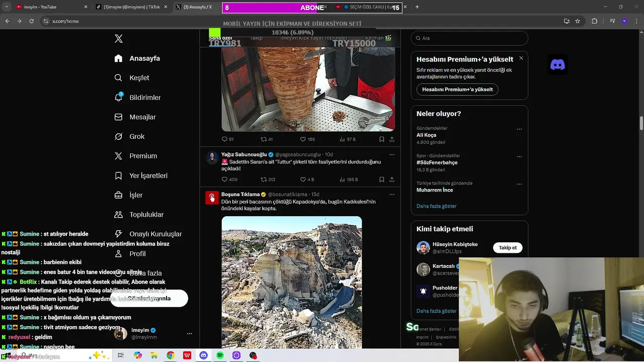Open more options for the #SözFenerbahçe trend
The image size is (644, 362).
point(519,156)
